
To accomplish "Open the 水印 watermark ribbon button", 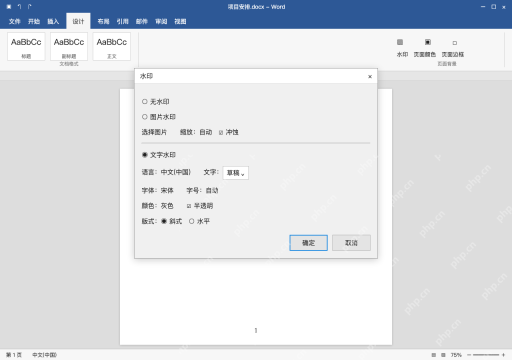I will [402, 48].
